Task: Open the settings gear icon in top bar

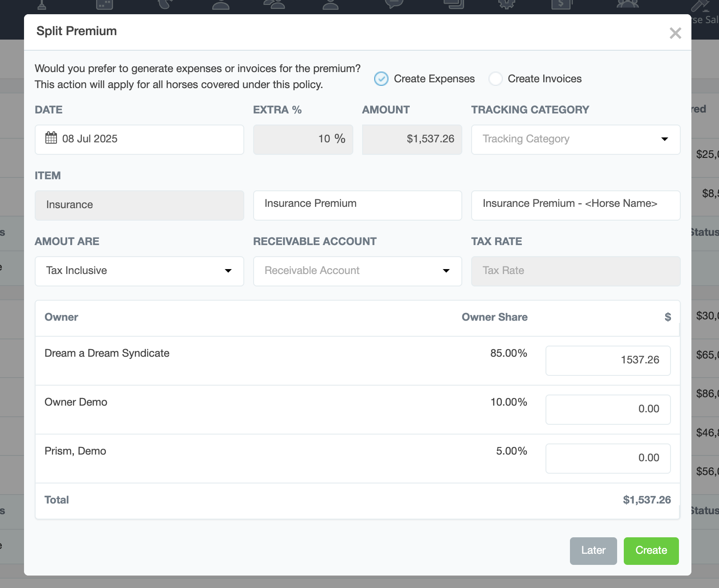Action: [x=506, y=4]
